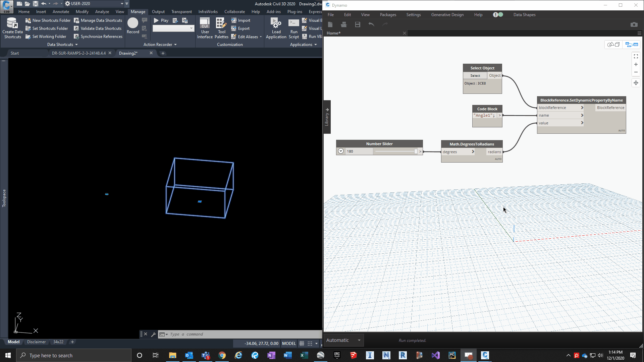The width and height of the screenshot is (644, 362).
Task: Click the Number Slider track
Action: click(396, 152)
